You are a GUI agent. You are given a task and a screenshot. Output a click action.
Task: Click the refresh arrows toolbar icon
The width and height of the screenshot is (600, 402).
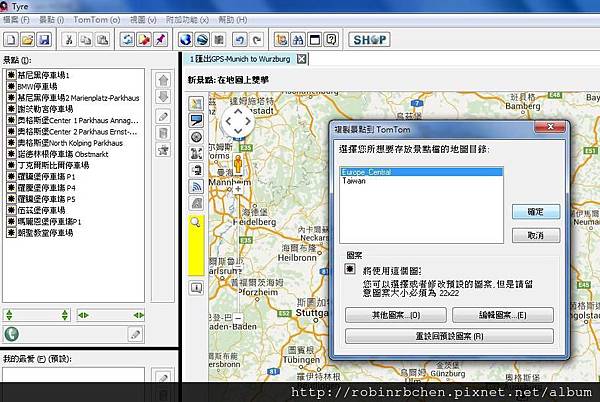(127, 39)
